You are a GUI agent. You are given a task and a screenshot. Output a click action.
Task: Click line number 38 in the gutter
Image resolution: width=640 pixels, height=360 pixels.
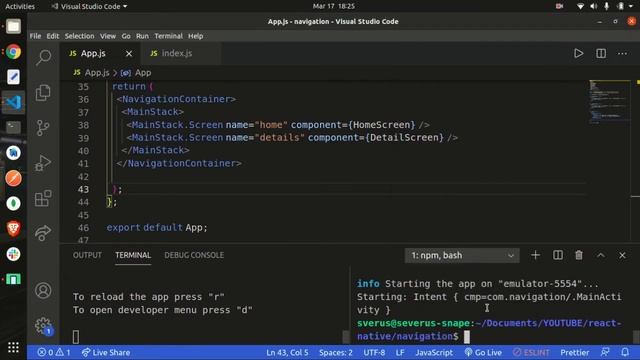[83, 125]
